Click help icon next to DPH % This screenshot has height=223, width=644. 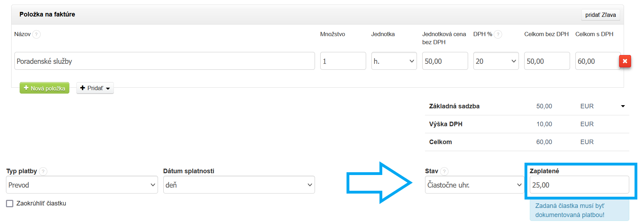pos(498,34)
